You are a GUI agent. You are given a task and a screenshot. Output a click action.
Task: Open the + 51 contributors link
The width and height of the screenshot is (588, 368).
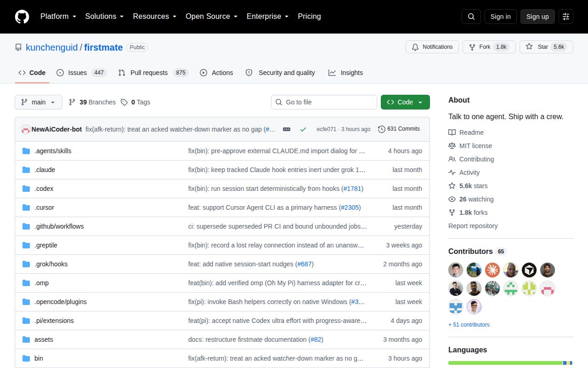coord(469,325)
